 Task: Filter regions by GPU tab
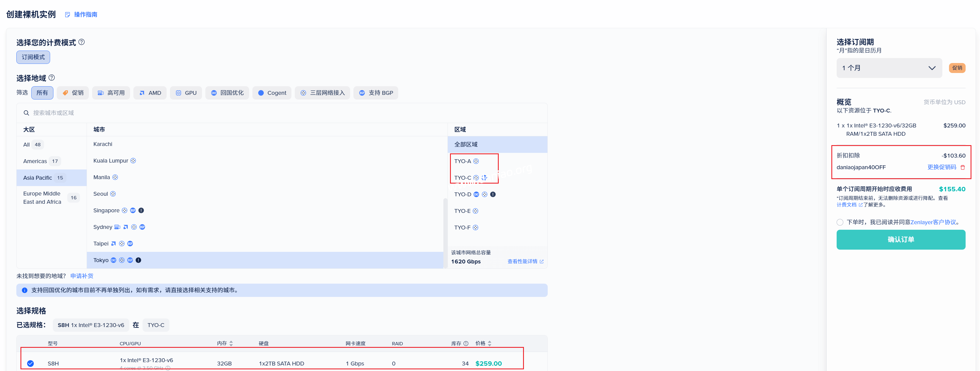(x=186, y=93)
